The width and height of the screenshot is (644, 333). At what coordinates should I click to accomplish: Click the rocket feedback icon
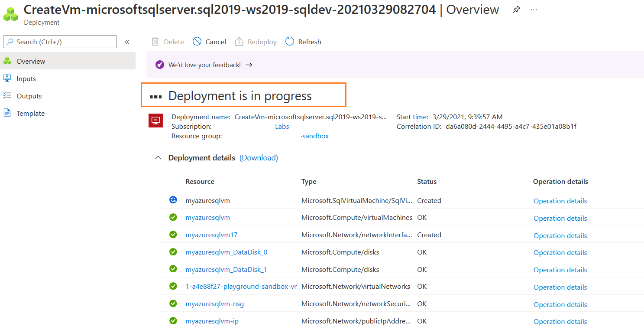coord(160,65)
